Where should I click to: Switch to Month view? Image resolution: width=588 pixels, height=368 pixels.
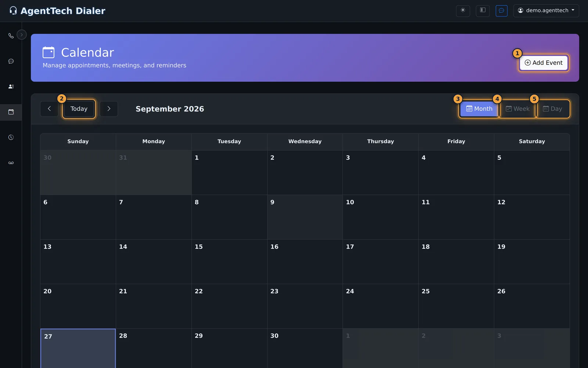(x=479, y=109)
